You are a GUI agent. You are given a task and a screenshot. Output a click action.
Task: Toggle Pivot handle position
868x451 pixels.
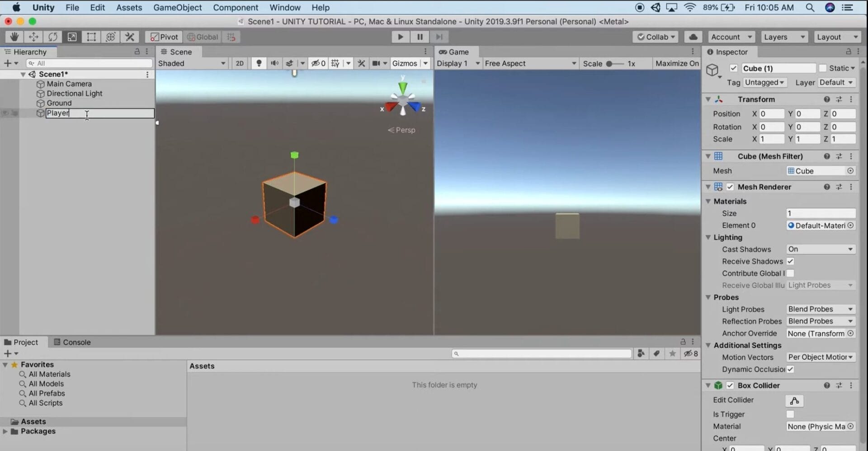pyautogui.click(x=164, y=37)
